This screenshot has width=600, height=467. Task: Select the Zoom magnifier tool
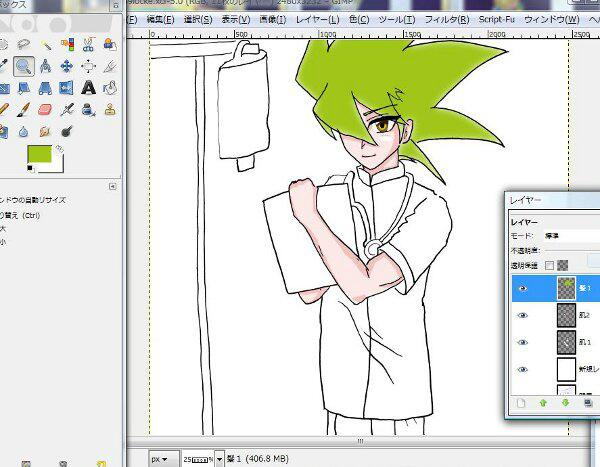(x=24, y=67)
